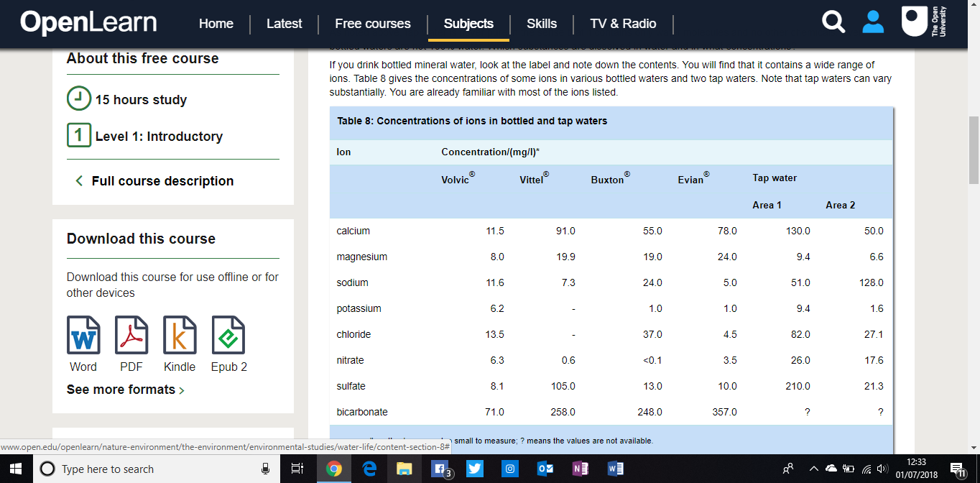This screenshot has height=483, width=980.
Task: Download the course in Kindle format
Action: tap(180, 335)
